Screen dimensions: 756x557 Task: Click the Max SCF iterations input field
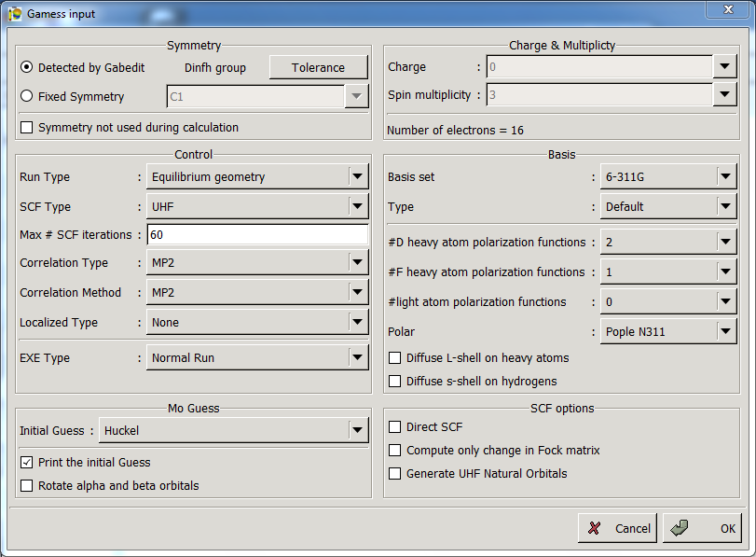256,234
